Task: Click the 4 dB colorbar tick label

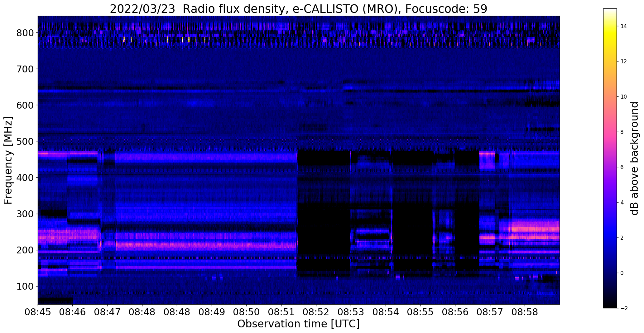Action: tap(622, 203)
